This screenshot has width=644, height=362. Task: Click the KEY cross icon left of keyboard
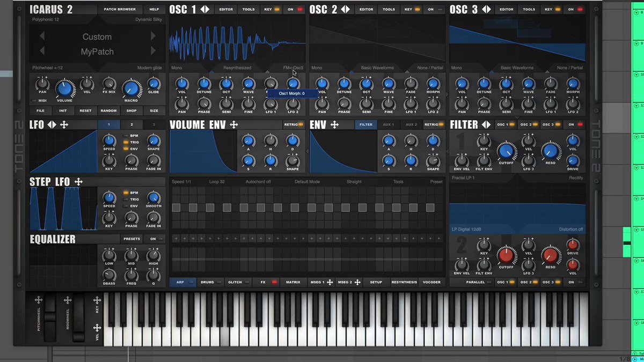(97, 299)
